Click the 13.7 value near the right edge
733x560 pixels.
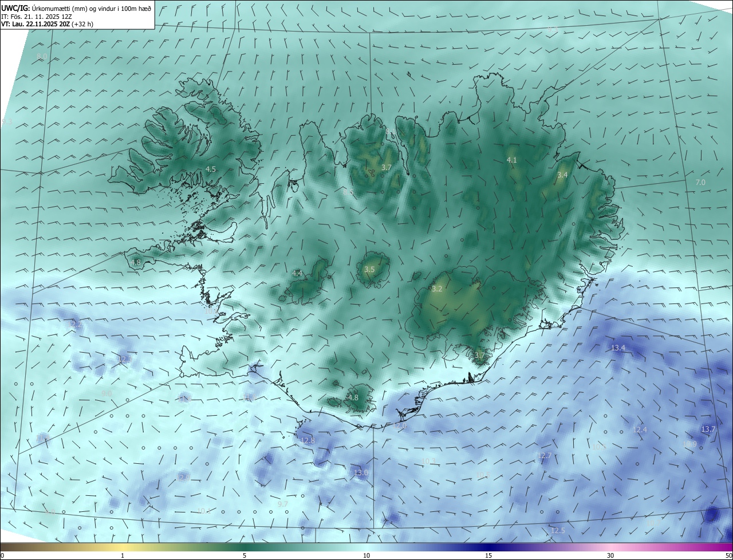tap(708, 429)
